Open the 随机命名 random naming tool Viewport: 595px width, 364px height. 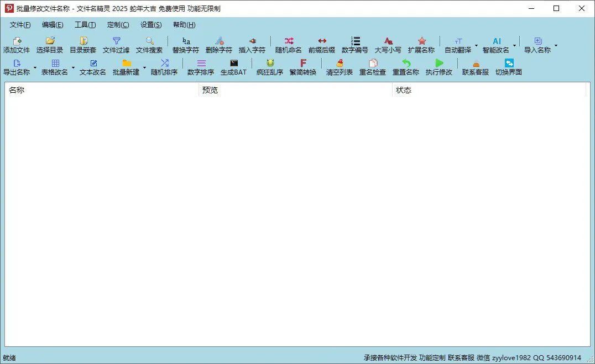click(288, 44)
